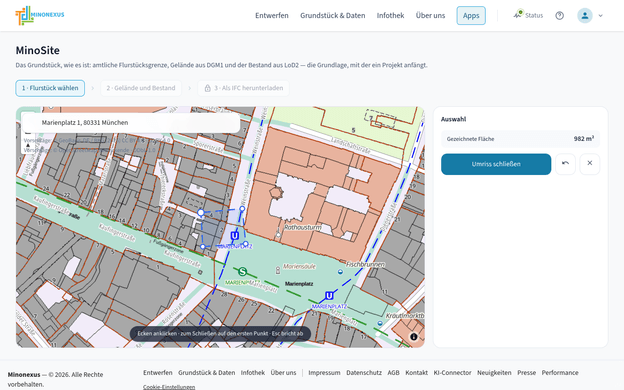Click the Apps button

[471, 16]
